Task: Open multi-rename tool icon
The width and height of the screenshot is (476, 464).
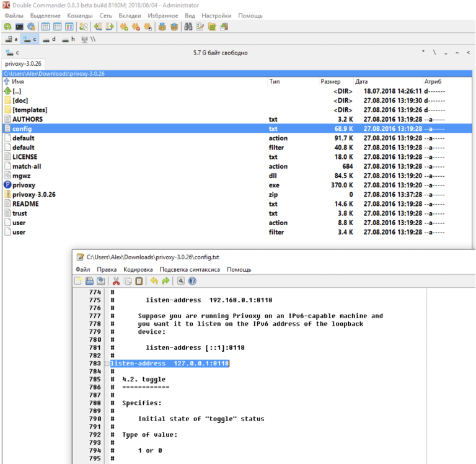Action: click(x=200, y=27)
